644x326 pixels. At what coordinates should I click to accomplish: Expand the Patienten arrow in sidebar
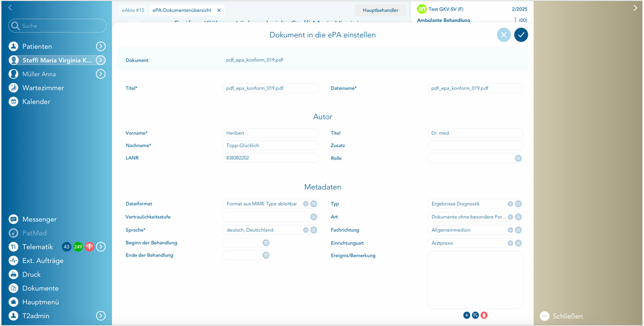pyautogui.click(x=101, y=47)
